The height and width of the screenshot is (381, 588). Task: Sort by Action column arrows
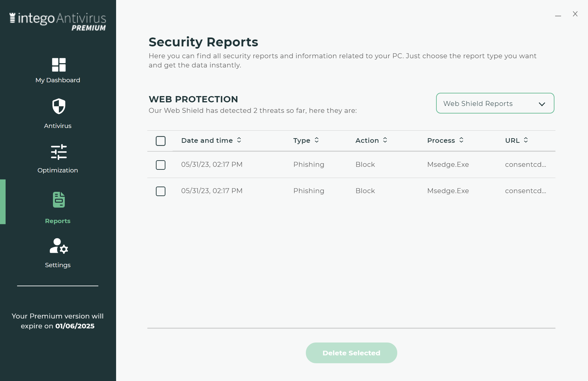tap(385, 140)
